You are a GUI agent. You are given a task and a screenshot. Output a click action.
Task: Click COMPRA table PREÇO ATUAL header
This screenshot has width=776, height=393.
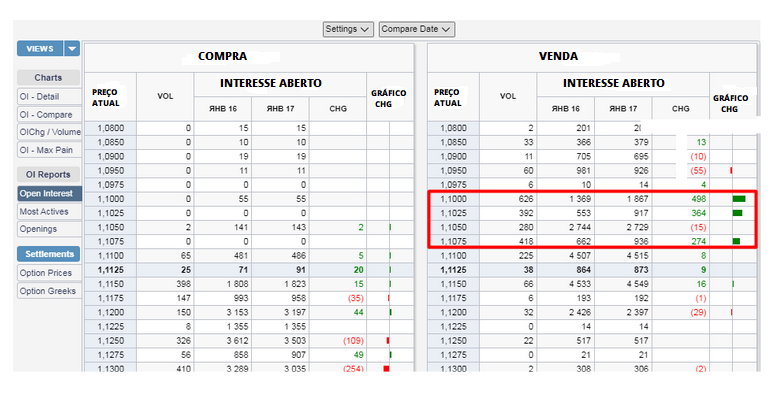pyautogui.click(x=105, y=98)
